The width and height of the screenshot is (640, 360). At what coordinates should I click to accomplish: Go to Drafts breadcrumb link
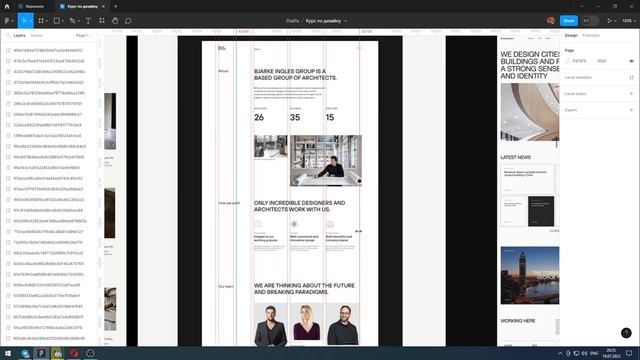click(292, 21)
